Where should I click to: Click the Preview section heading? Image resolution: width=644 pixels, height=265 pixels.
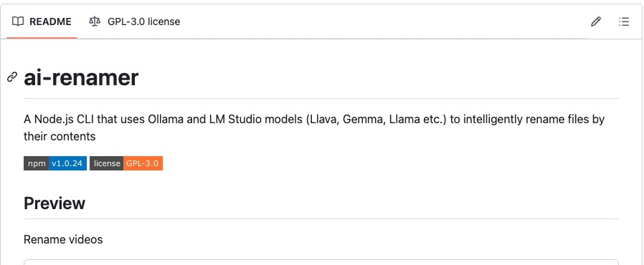pyautogui.click(x=55, y=203)
